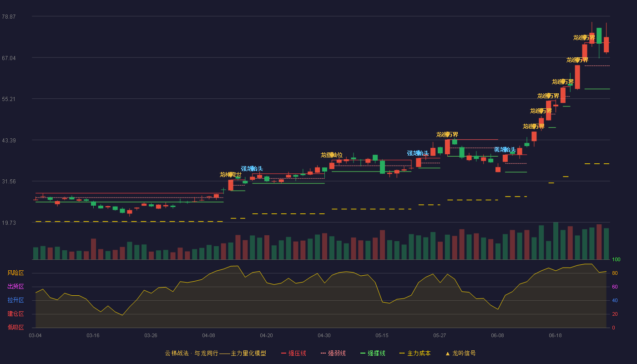The image size is (637, 364).
Task: Click the blue 40 indicator axis value
Action: coord(615,300)
